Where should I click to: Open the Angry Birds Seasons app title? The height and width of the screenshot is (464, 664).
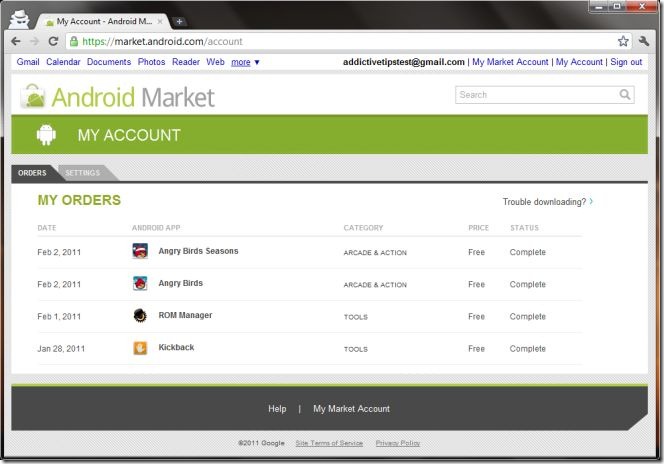[198, 251]
